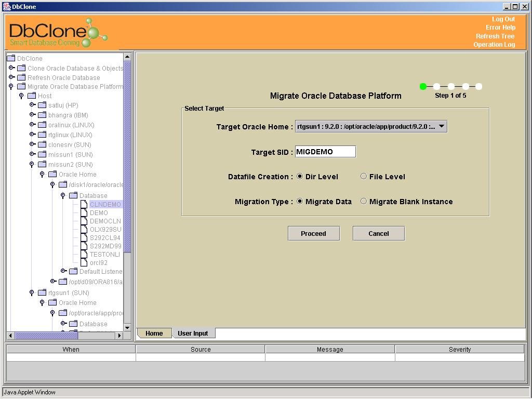Choose Migrate Data migration type
Image resolution: width=532 pixels, height=399 pixels.
coord(300,201)
